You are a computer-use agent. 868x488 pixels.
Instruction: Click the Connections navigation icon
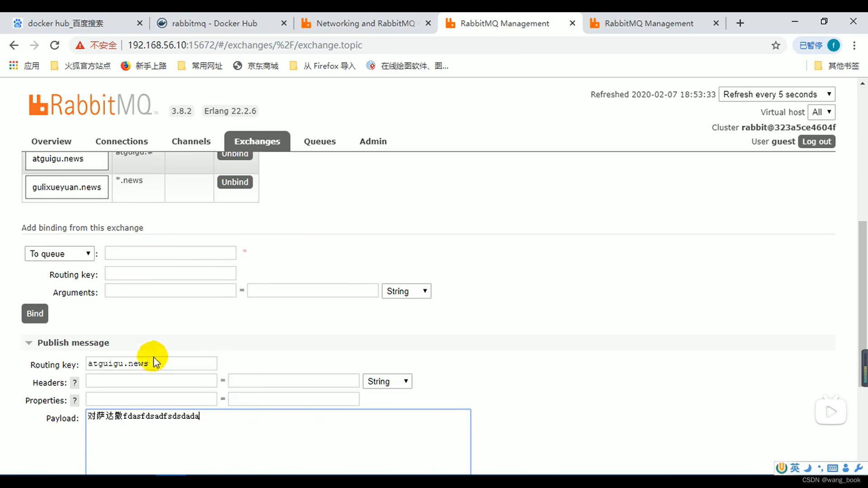[122, 141]
